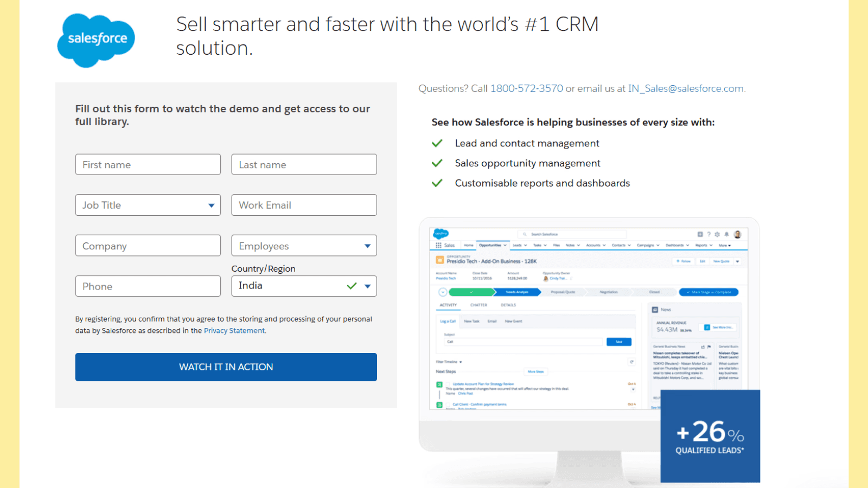Image resolution: width=868 pixels, height=488 pixels.
Task: Click the blue Save button in demo preview
Action: (x=619, y=342)
